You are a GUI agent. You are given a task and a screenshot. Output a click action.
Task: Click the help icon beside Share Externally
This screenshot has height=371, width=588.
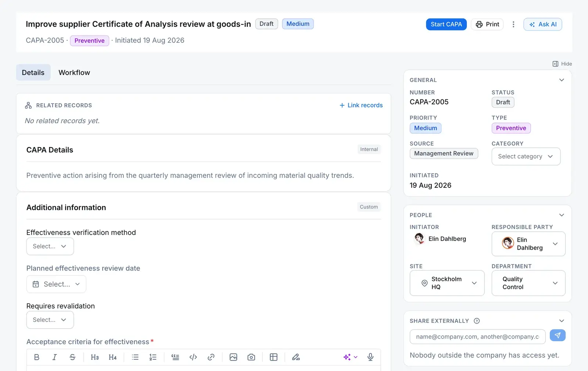[x=477, y=321]
